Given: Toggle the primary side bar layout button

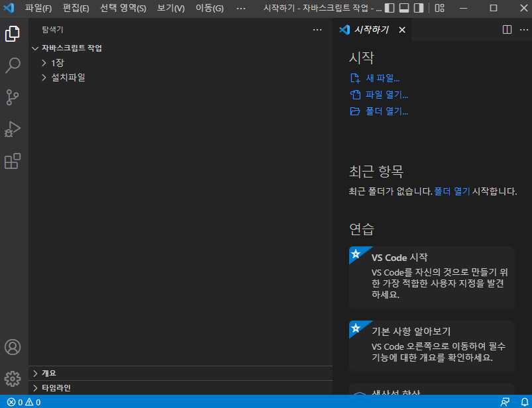Looking at the screenshot, I should pyautogui.click(x=390, y=8).
